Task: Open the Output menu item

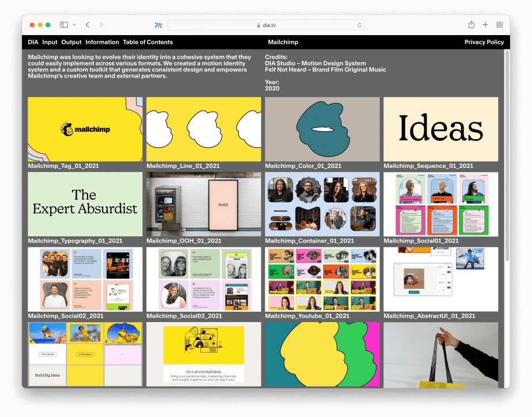Action: [x=71, y=42]
